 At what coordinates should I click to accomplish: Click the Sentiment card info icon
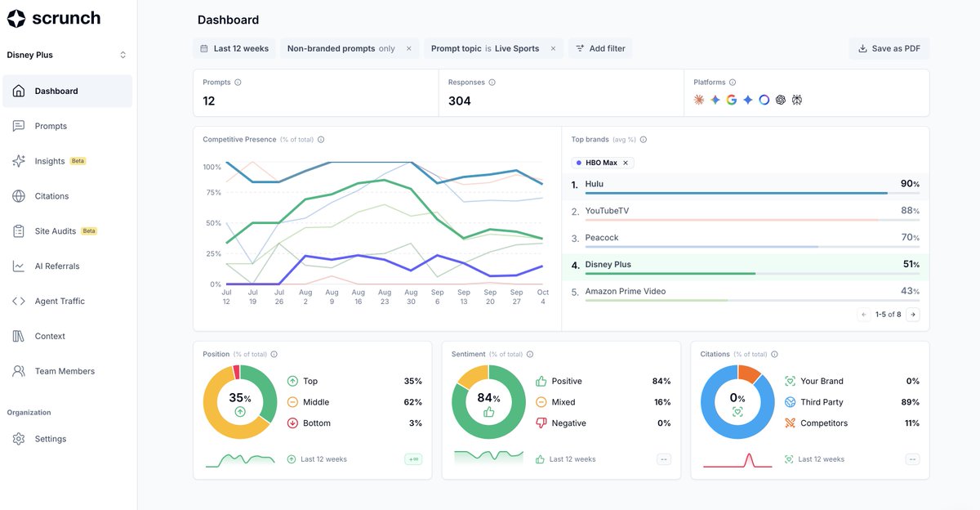click(530, 354)
